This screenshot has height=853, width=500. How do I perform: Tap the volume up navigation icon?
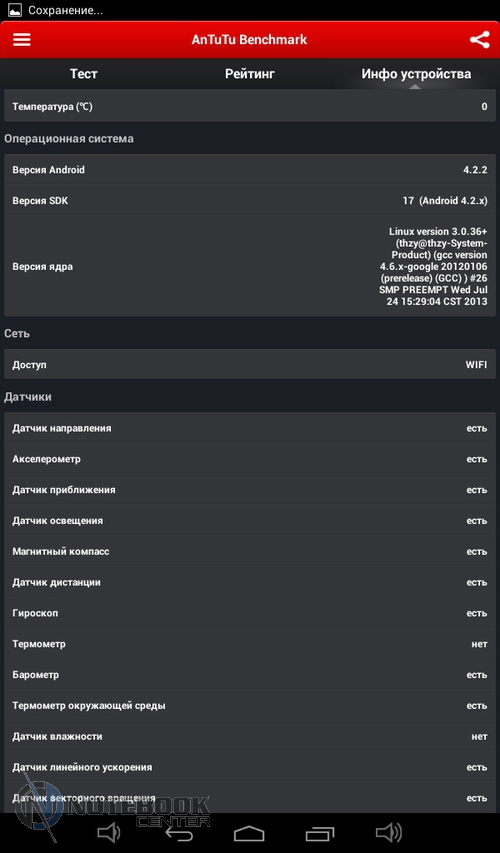[389, 832]
